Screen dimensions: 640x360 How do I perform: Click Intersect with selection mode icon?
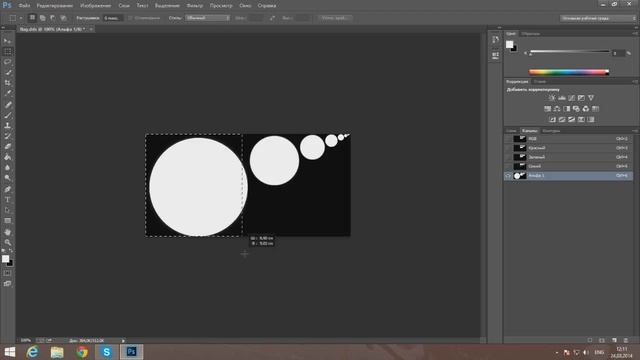63,18
